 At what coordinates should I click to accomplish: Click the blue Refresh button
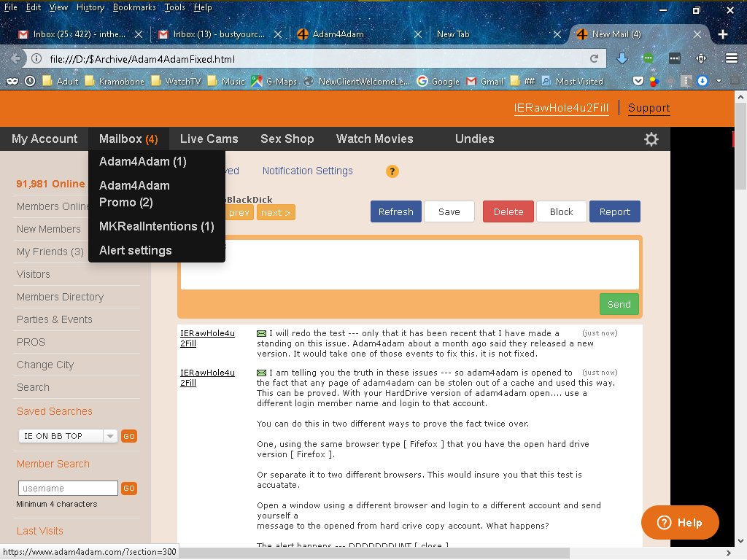tap(396, 212)
